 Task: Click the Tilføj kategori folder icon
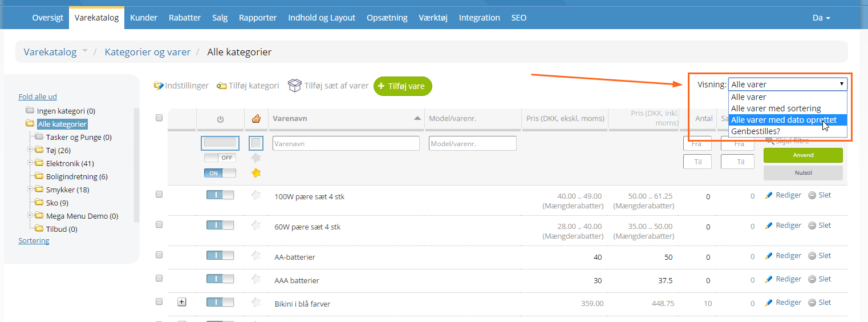click(222, 86)
